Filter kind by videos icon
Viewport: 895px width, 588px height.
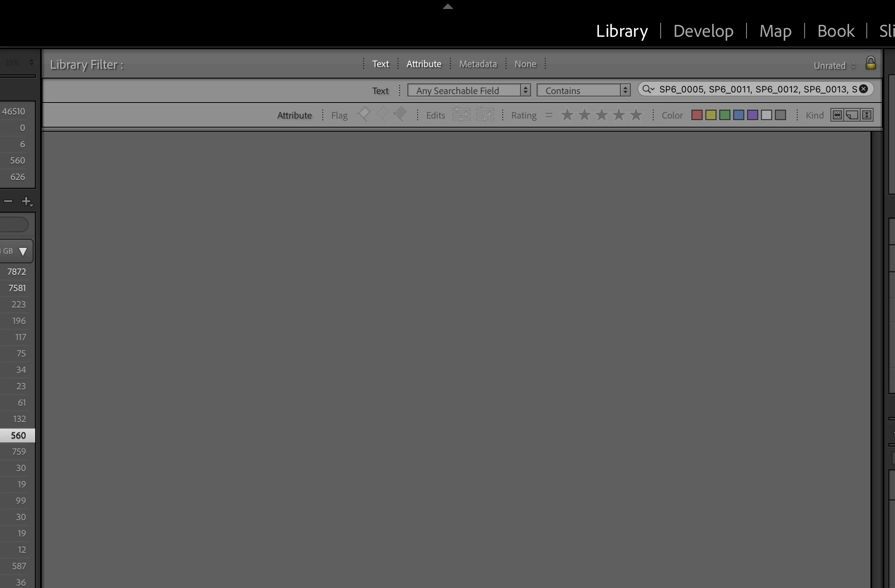click(867, 115)
